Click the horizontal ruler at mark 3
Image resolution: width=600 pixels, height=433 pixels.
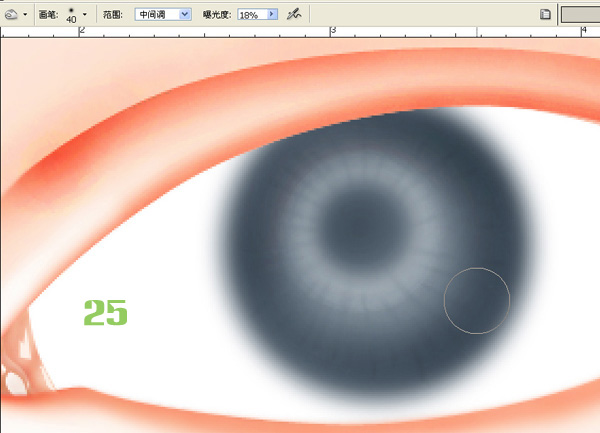pos(333,31)
